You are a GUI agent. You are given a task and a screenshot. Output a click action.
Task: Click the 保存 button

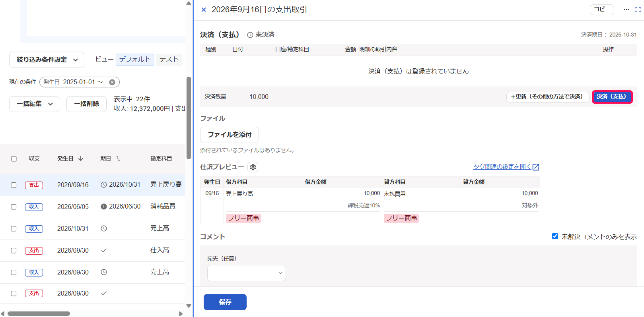(x=225, y=302)
